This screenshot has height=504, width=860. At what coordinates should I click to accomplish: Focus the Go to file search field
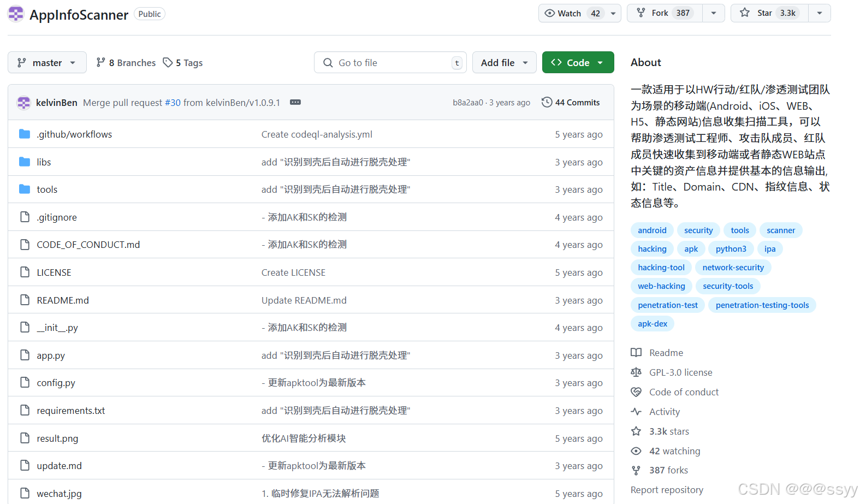pos(390,63)
